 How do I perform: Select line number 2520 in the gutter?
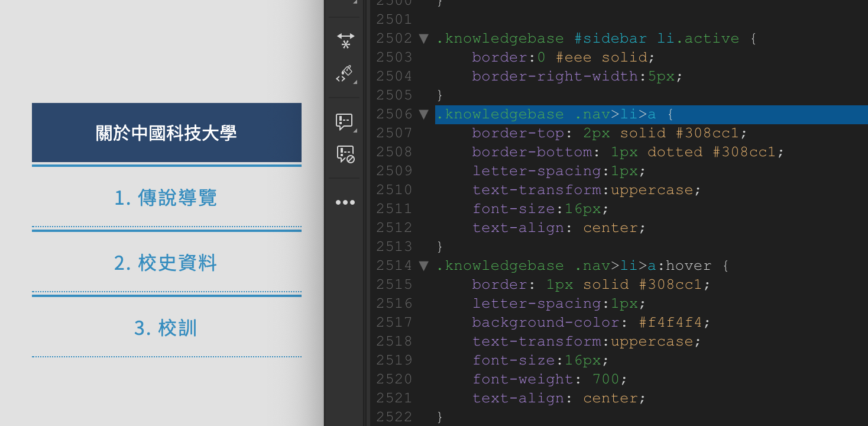coord(394,379)
